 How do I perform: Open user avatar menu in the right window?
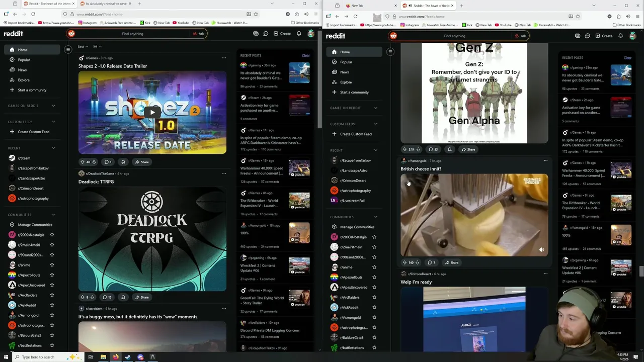coord(633,36)
